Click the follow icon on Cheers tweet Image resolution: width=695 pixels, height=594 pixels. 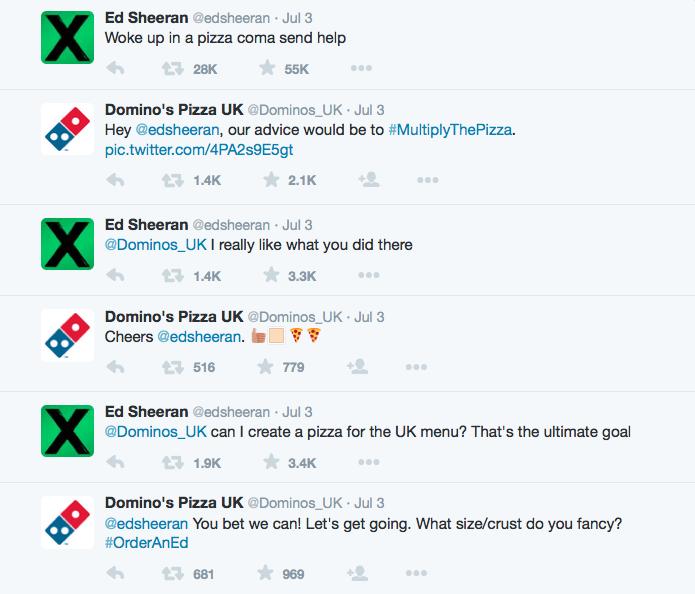pyautogui.click(x=357, y=367)
